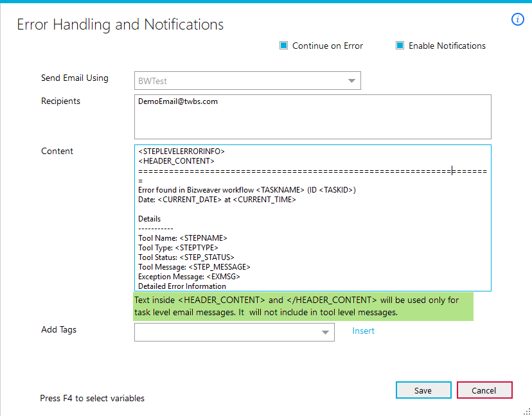Click the 'Tool Type: <STEPTYPE>' line
Screen dimensions: 532x416
[x=178, y=248]
